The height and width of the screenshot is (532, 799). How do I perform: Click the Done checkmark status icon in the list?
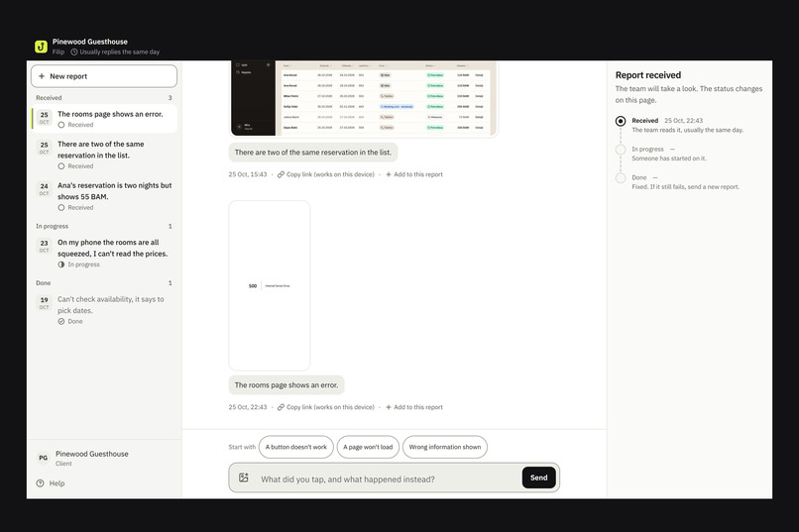point(61,322)
